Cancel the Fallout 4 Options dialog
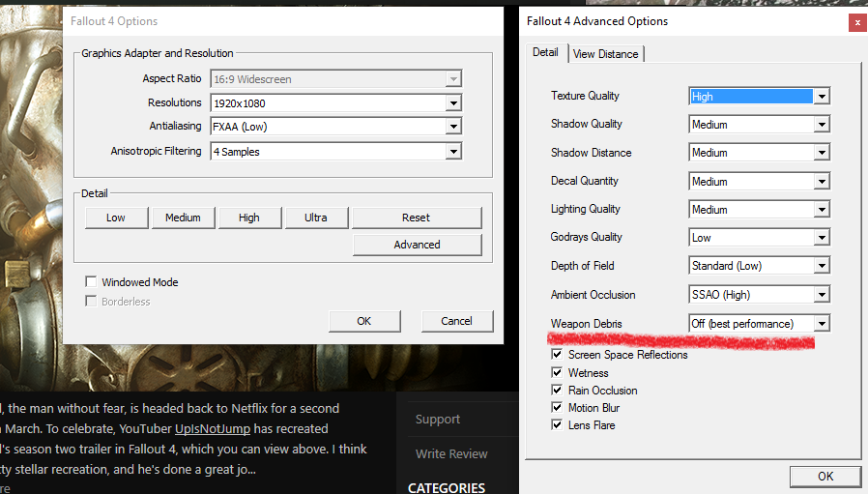Image resolution: width=868 pixels, height=494 pixels. coord(456,321)
